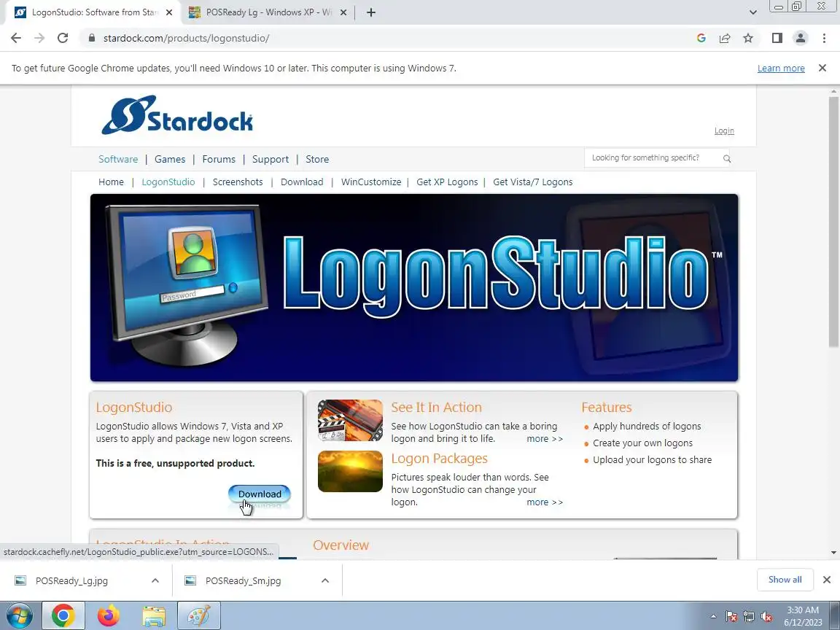Click 'more >>' under See It In Action
Screen dimensions: 840x630
(x=544, y=438)
